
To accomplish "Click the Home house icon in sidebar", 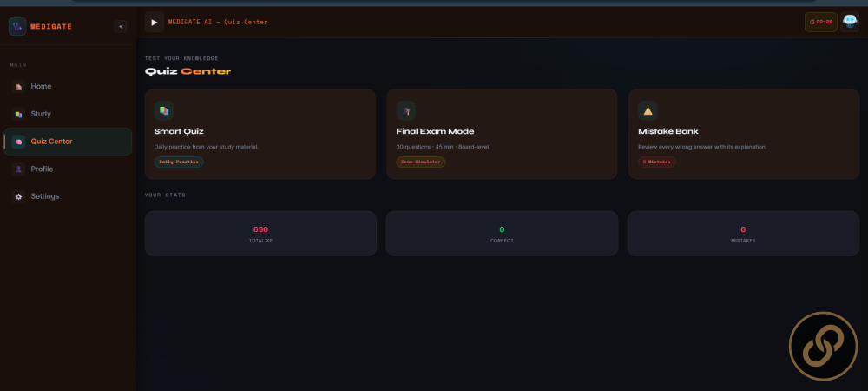I will (x=18, y=86).
